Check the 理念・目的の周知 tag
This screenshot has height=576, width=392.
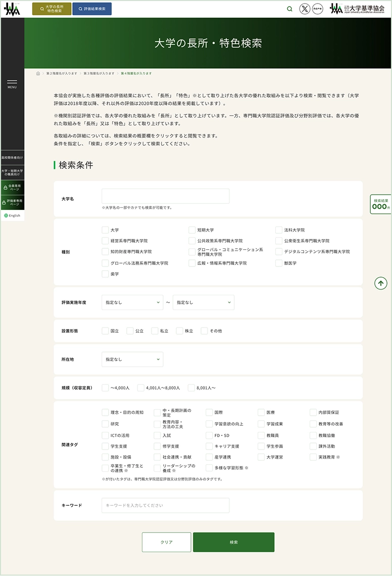coord(106,413)
